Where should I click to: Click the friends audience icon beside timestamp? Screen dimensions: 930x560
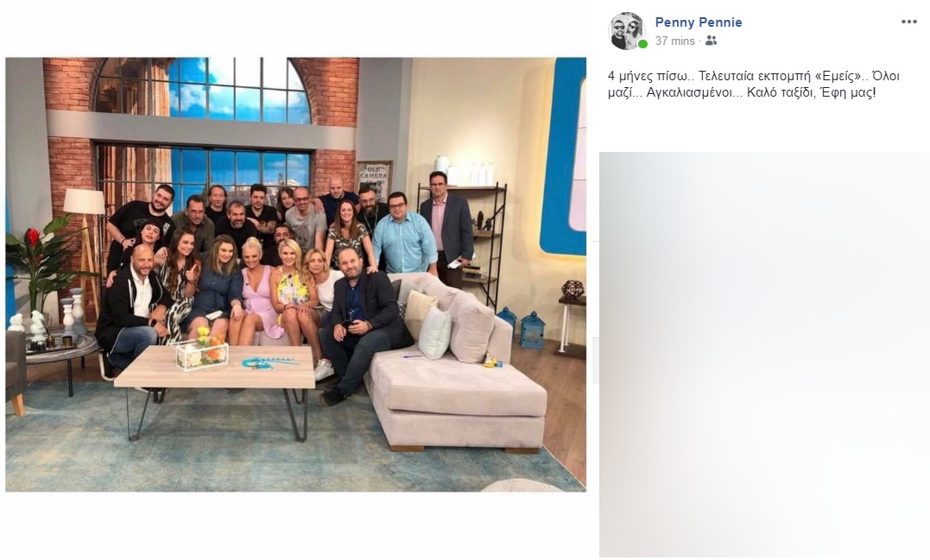(x=712, y=41)
